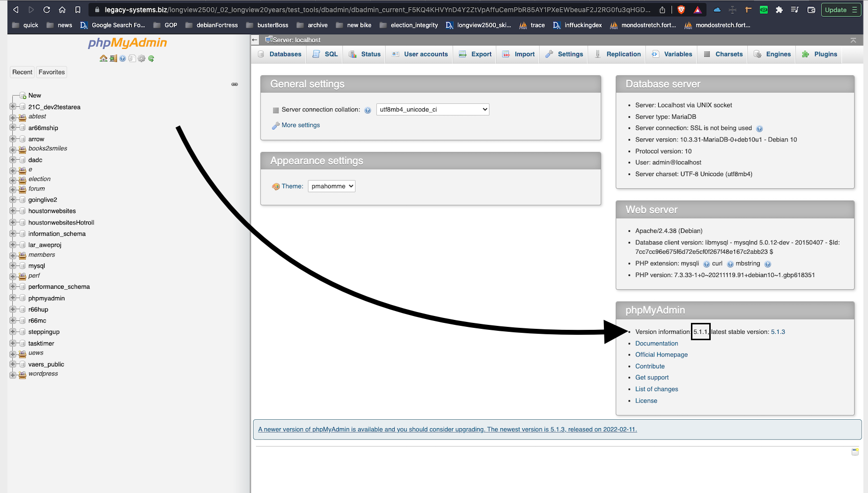Click the Home icon above the navigation tree

click(x=103, y=58)
